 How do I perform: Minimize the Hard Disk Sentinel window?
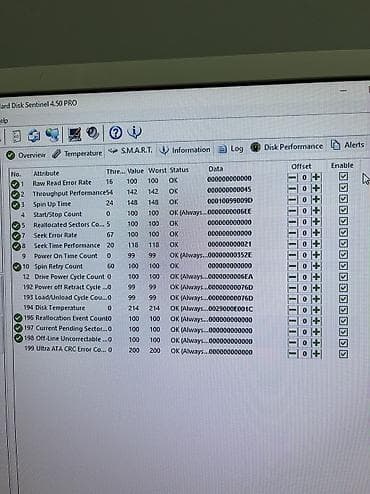344,90
